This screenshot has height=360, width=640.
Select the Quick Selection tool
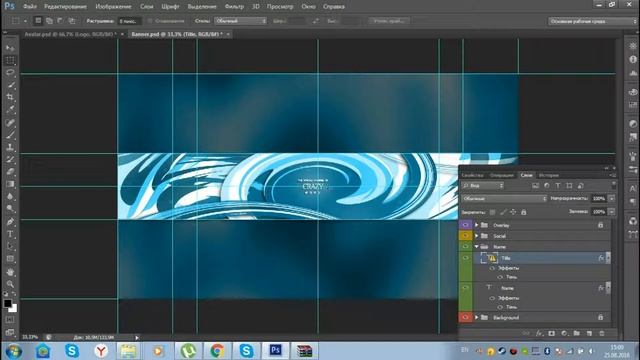tap(10, 85)
